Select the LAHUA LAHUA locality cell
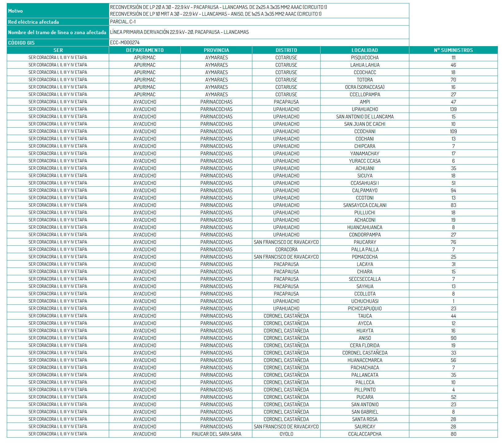This screenshot has width=504, height=445. 365,65
